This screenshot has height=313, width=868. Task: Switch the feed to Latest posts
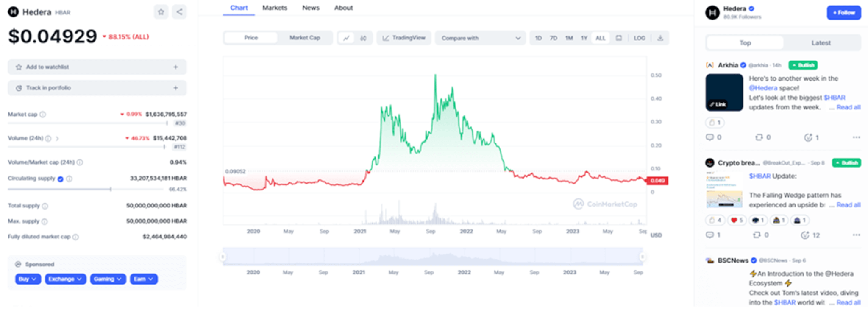(821, 43)
